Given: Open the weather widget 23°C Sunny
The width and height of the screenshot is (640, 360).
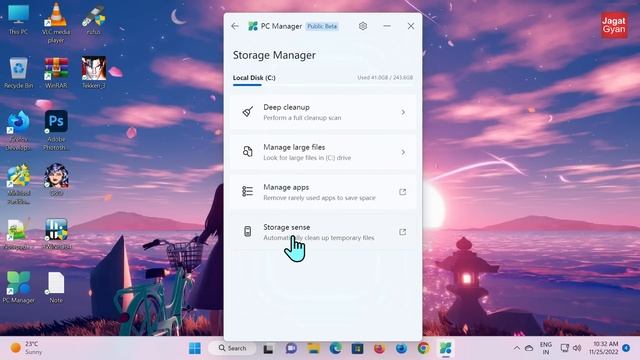Looking at the screenshot, I should point(26,348).
